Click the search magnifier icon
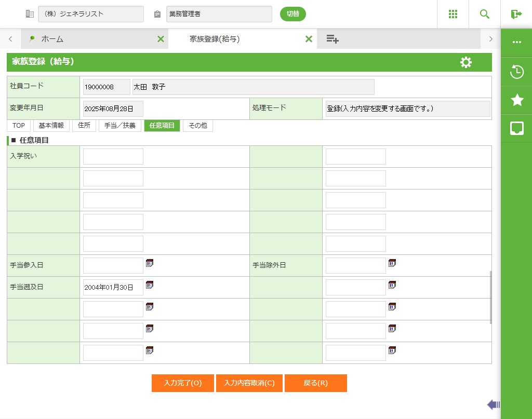The image size is (532, 419). [x=484, y=14]
